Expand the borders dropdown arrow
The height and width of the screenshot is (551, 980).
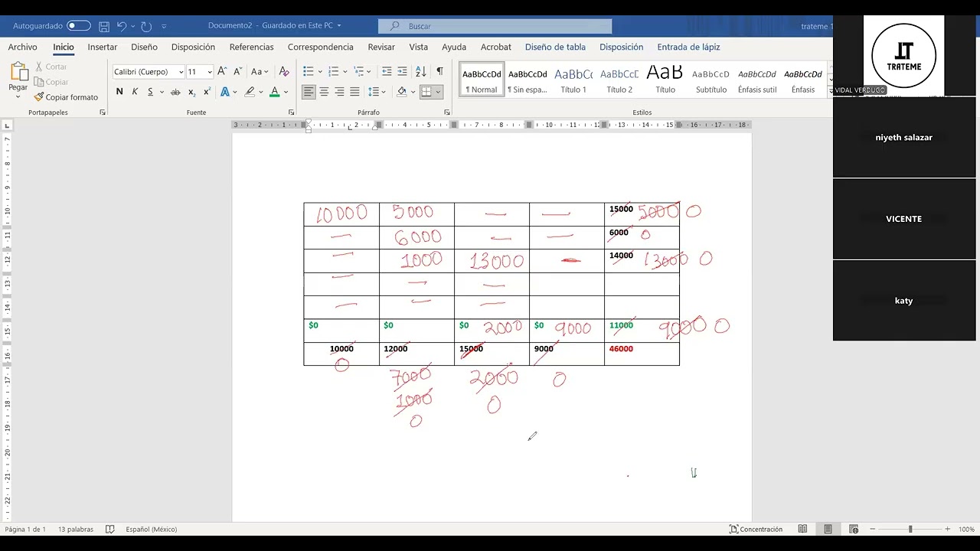coord(438,92)
